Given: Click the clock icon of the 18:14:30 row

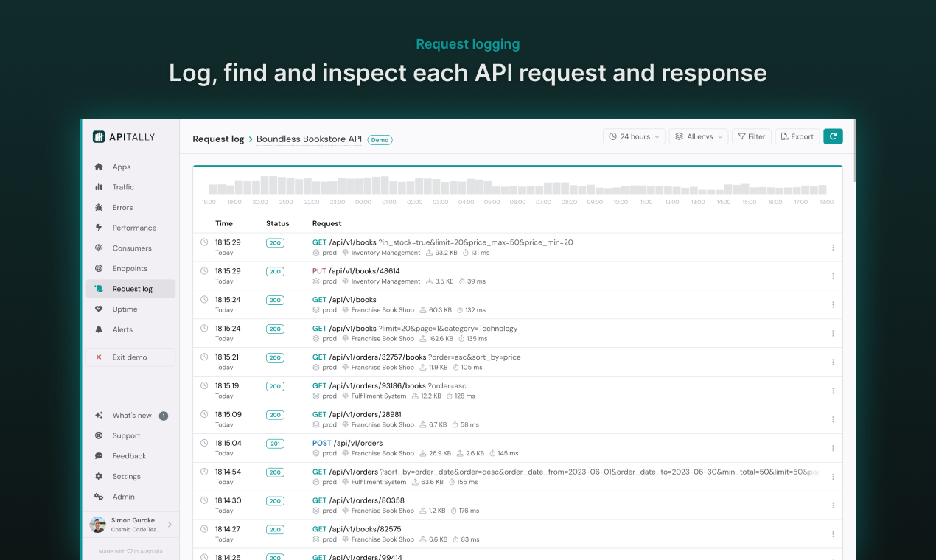Looking at the screenshot, I should pyautogui.click(x=204, y=500).
